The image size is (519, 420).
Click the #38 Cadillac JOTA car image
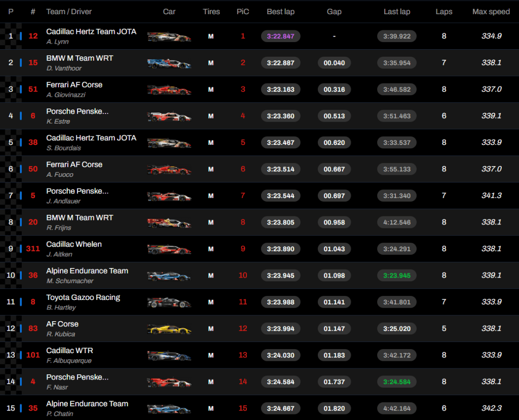click(169, 143)
